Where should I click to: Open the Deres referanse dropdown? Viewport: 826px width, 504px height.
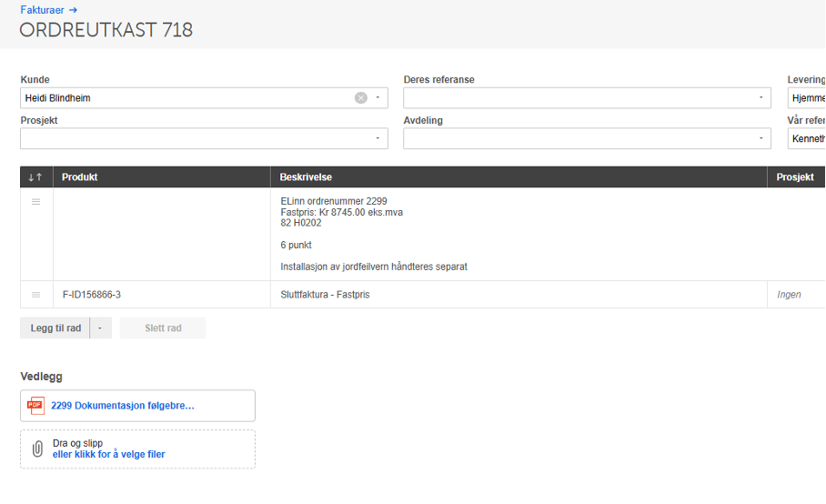(761, 98)
